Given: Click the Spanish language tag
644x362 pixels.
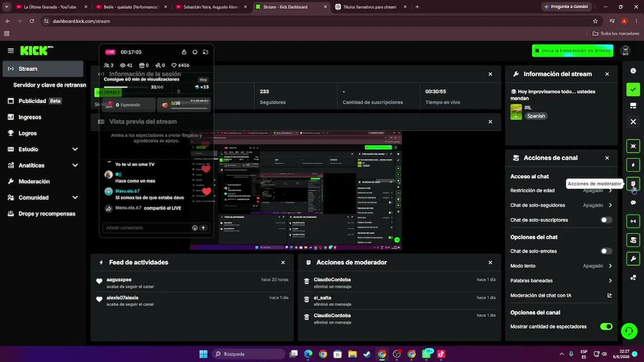Looking at the screenshot, I should coord(536,116).
